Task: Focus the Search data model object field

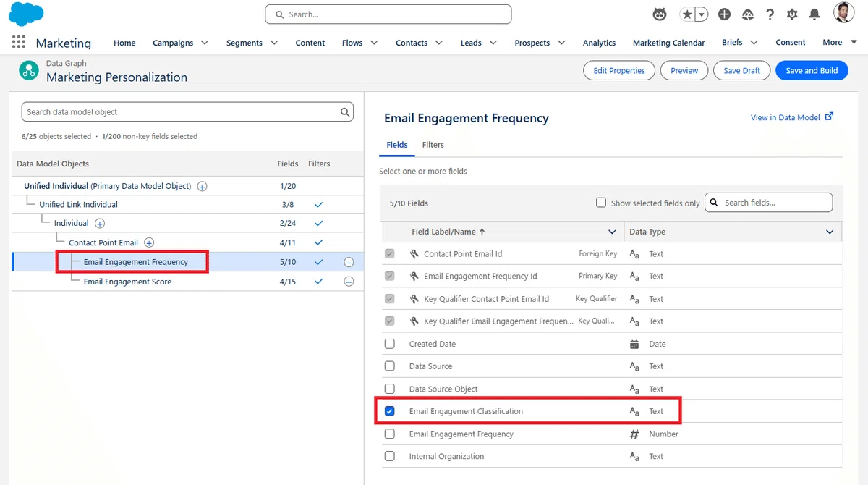Action: click(187, 112)
